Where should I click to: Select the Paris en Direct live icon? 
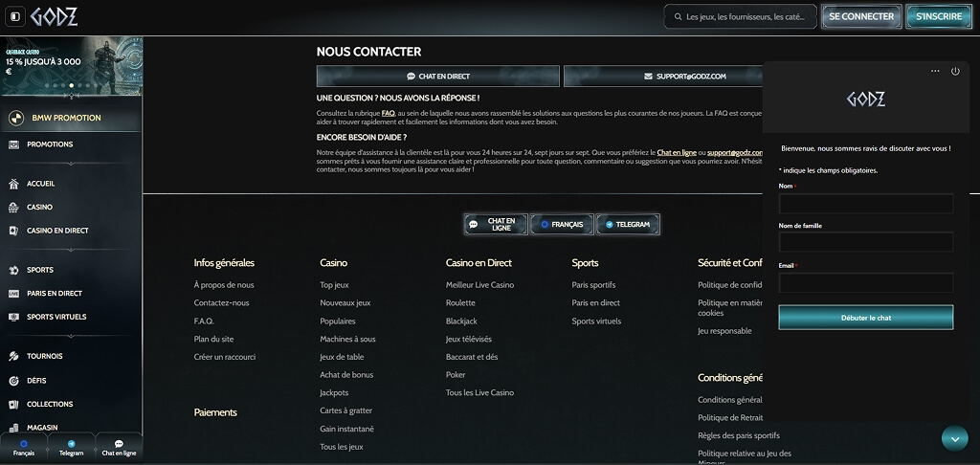pos(13,293)
